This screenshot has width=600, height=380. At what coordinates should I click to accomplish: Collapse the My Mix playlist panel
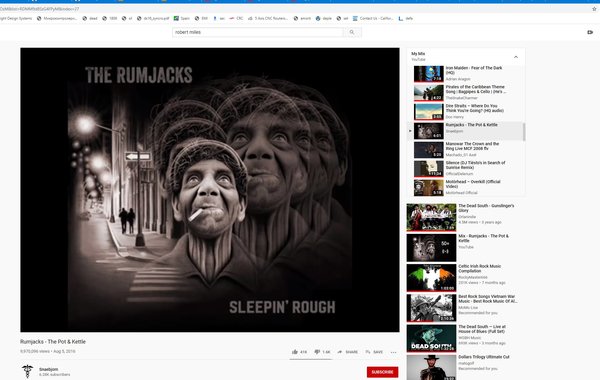516,57
